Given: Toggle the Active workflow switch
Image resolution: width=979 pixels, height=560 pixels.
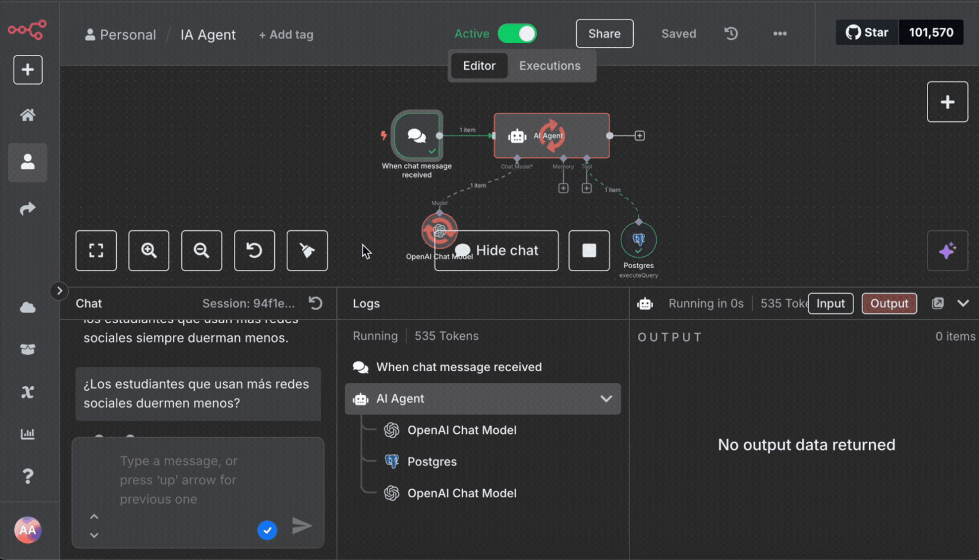Looking at the screenshot, I should pyautogui.click(x=517, y=34).
